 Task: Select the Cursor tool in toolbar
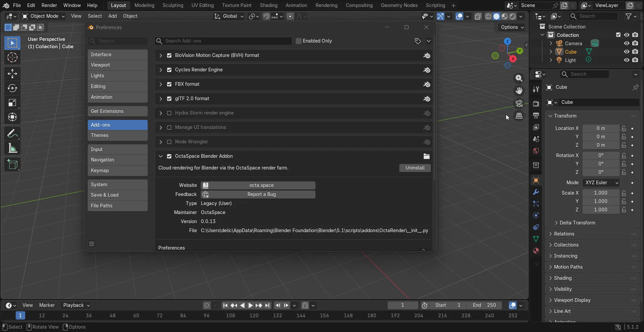[12, 58]
